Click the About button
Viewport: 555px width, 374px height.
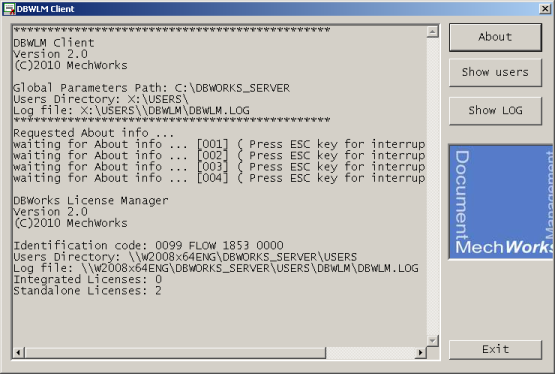(x=495, y=37)
